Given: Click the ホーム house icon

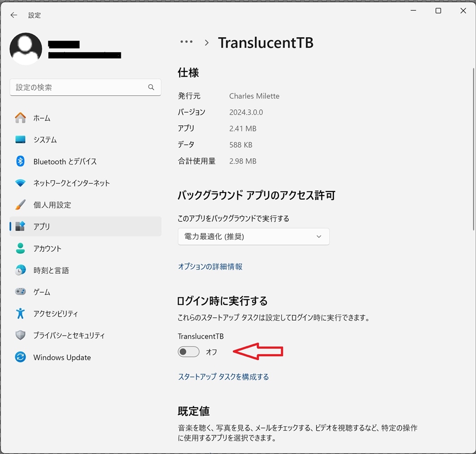Looking at the screenshot, I should [20, 118].
